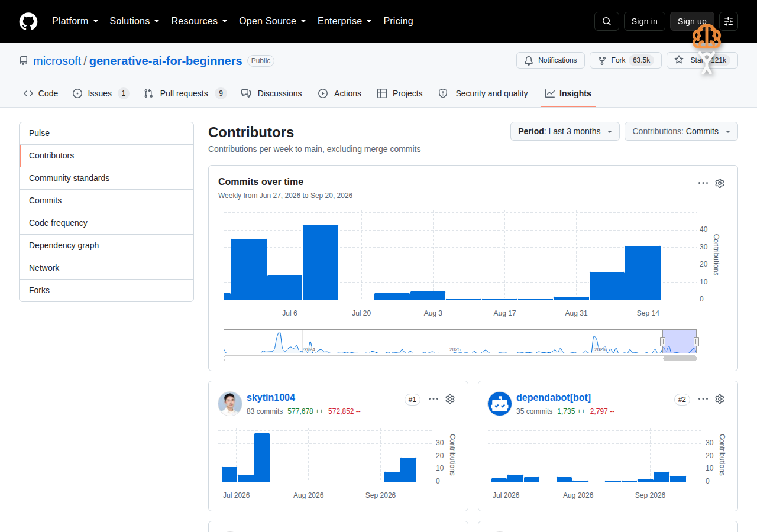Expand the Enterprise menu
The width and height of the screenshot is (757, 532).
tap(345, 21)
